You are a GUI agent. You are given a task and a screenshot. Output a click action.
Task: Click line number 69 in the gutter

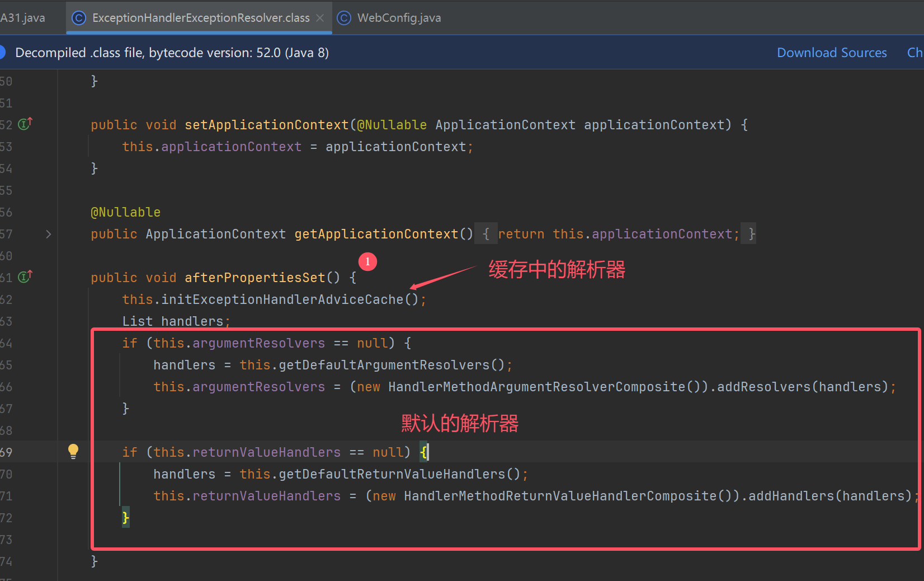[6, 452]
